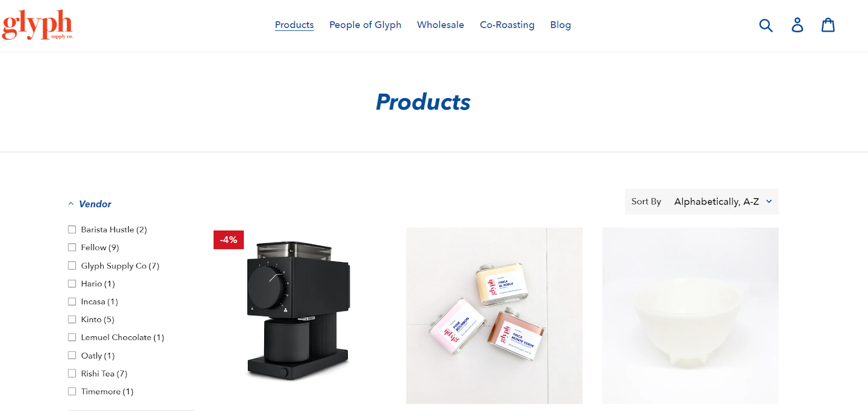View the three coffee tins product photo

[494, 316]
